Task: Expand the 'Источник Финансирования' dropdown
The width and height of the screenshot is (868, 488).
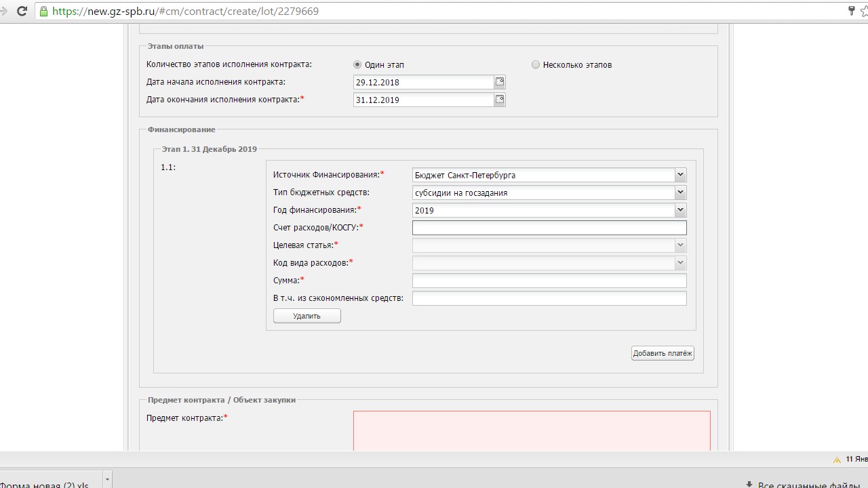Action: (680, 175)
